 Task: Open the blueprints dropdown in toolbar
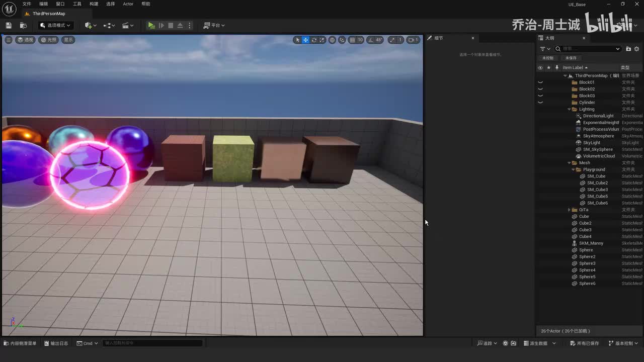109,25
